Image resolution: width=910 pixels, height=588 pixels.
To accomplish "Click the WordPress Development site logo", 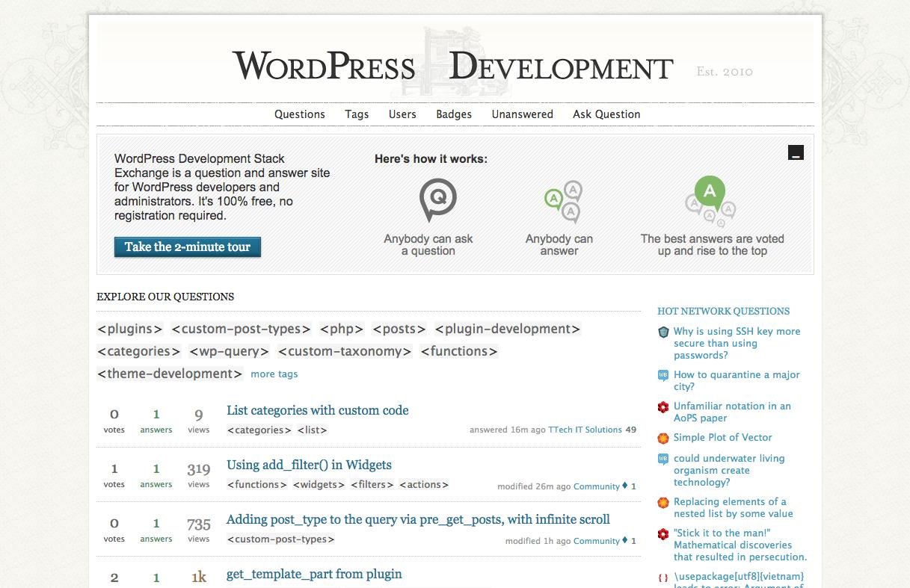I will pyautogui.click(x=453, y=67).
